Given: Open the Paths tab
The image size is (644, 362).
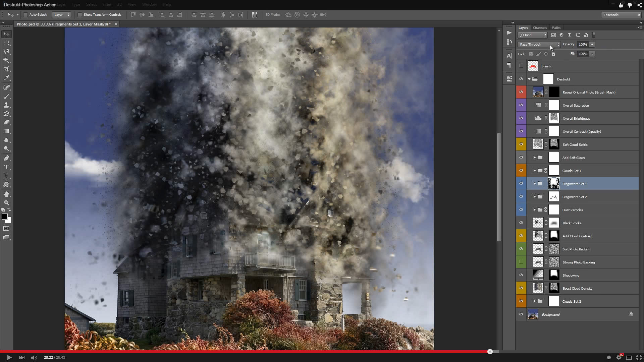Looking at the screenshot, I should pos(556,28).
